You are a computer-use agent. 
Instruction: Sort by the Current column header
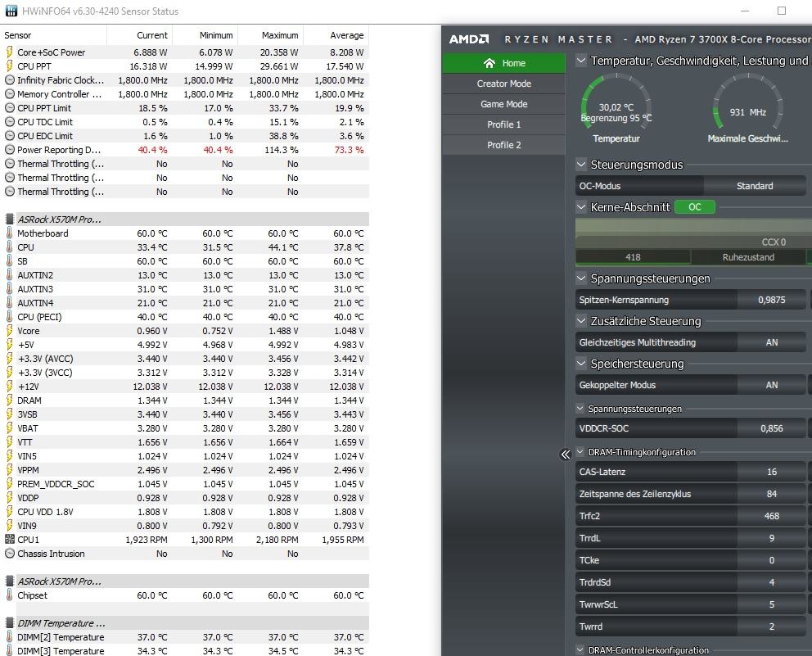click(139, 35)
